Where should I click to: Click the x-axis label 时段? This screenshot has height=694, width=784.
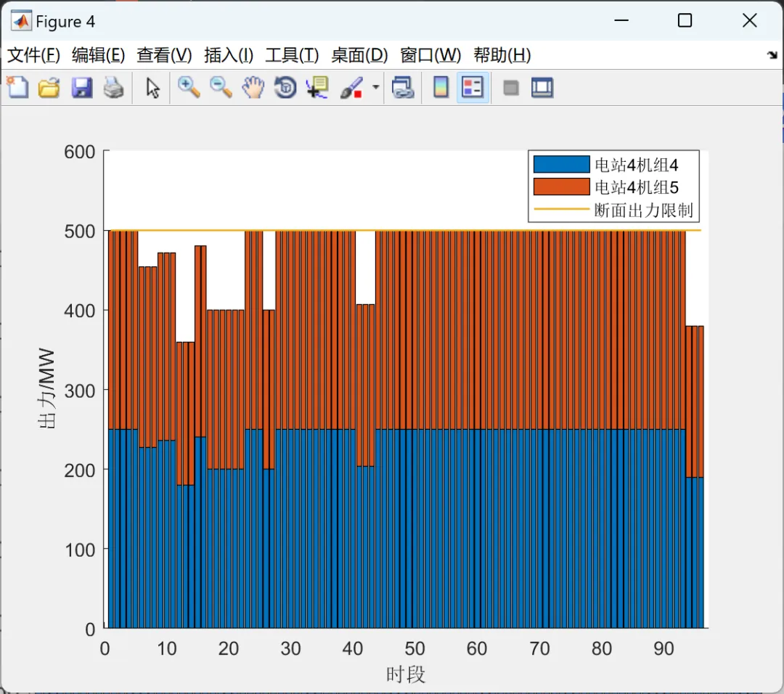(x=406, y=674)
